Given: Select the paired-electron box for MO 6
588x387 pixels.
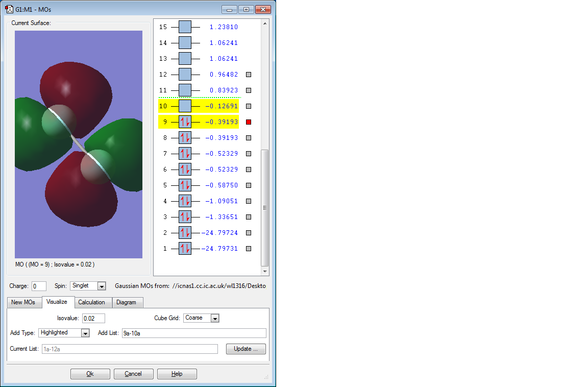Looking at the screenshot, I should tap(185, 170).
